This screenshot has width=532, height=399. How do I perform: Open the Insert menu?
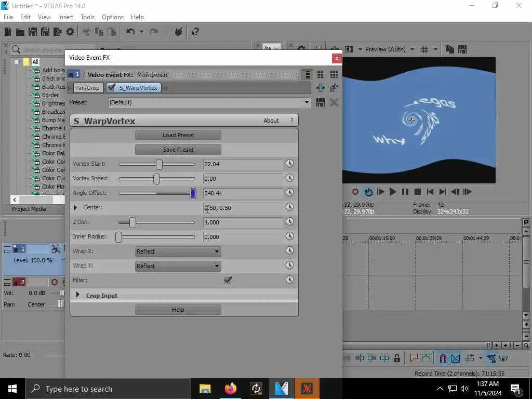[65, 17]
